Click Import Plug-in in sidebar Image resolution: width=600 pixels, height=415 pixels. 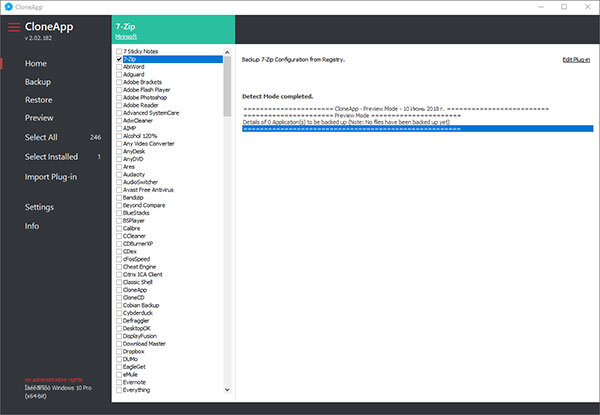pos(51,177)
